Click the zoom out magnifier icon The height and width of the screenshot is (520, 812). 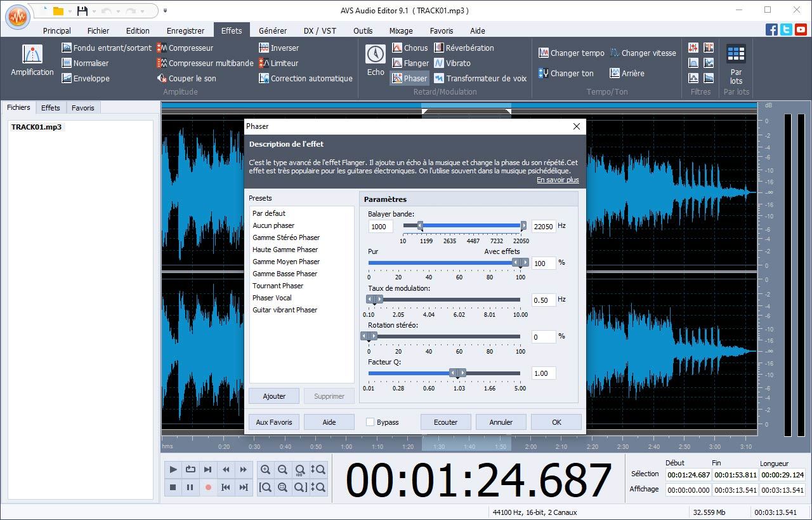(282, 470)
